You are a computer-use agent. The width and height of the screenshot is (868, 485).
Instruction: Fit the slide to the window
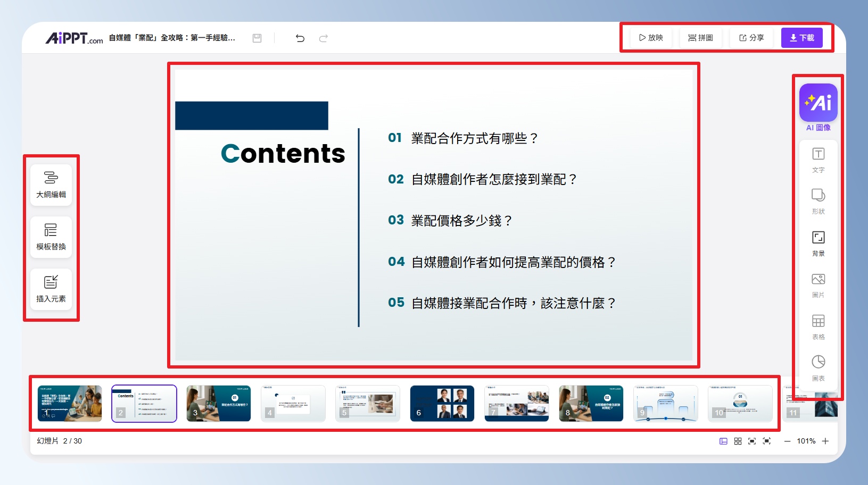click(752, 441)
